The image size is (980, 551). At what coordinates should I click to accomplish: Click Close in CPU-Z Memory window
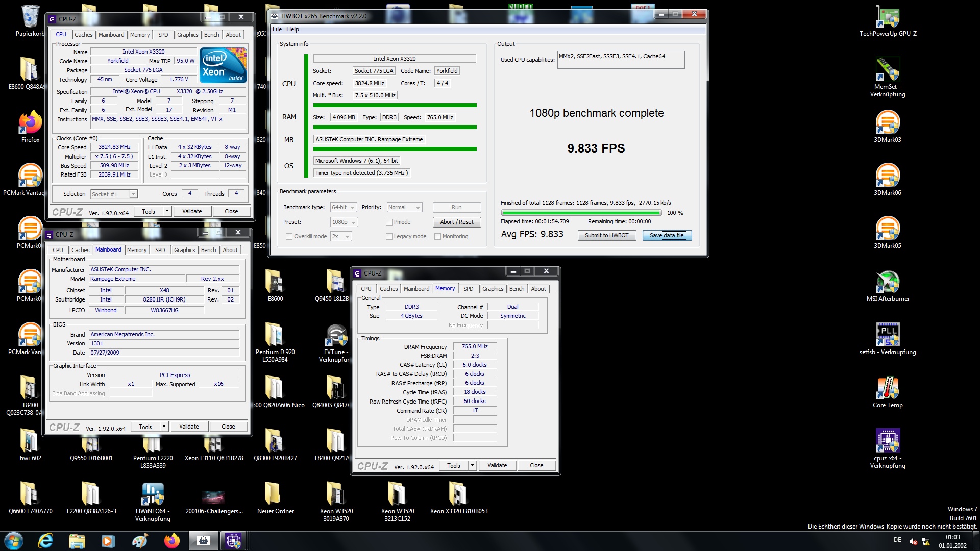click(x=536, y=466)
